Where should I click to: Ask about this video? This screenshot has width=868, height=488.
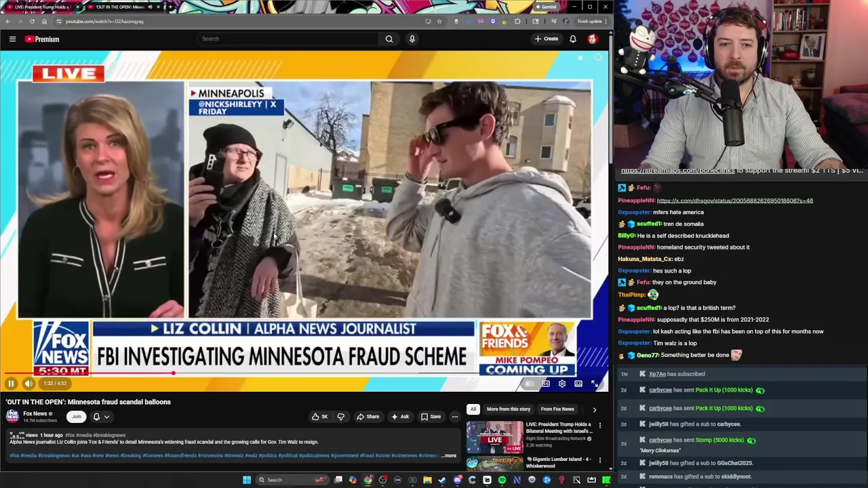coord(400,417)
